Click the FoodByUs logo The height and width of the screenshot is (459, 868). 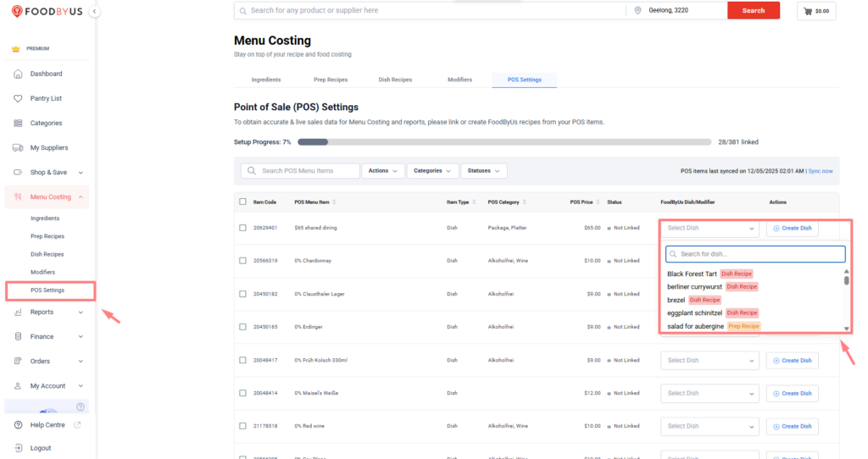(47, 11)
